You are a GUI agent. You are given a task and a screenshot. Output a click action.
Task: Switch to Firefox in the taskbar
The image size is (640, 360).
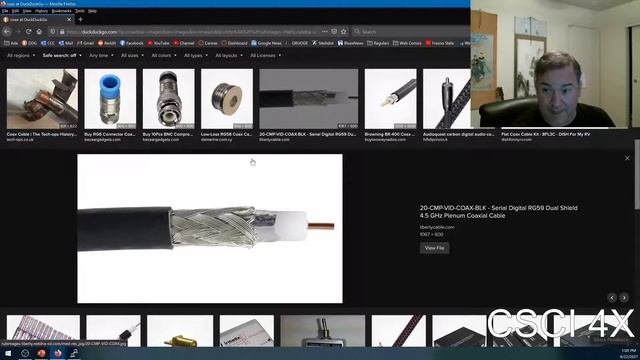pyautogui.click(x=58, y=353)
